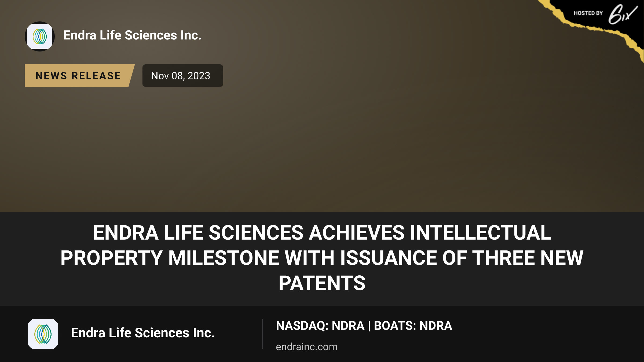Click the NASDAQ: NDRA ticker text
Image resolution: width=644 pixels, height=362 pixels.
coord(320,326)
